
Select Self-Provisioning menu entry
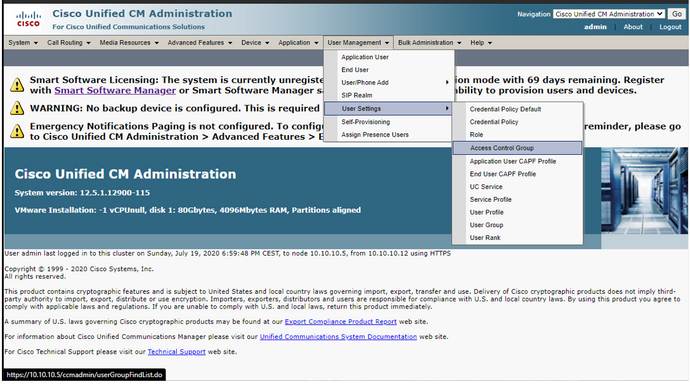click(x=389, y=122)
